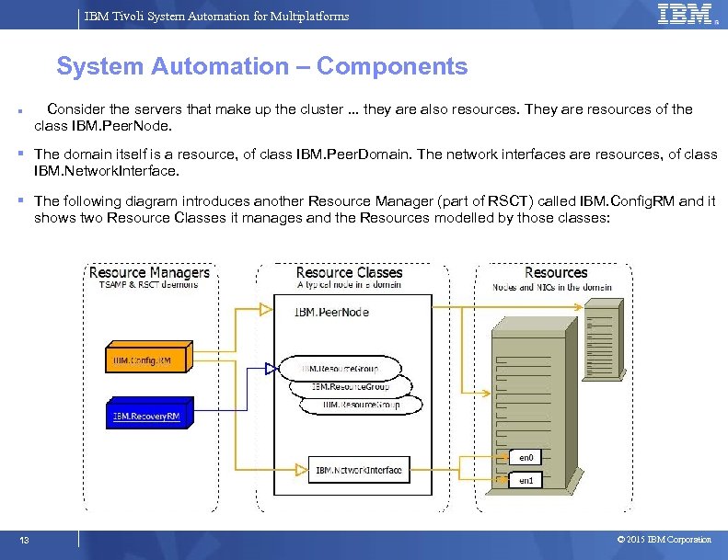Click the Resource Managers heading
The width and height of the screenshot is (728, 560).
click(x=149, y=272)
